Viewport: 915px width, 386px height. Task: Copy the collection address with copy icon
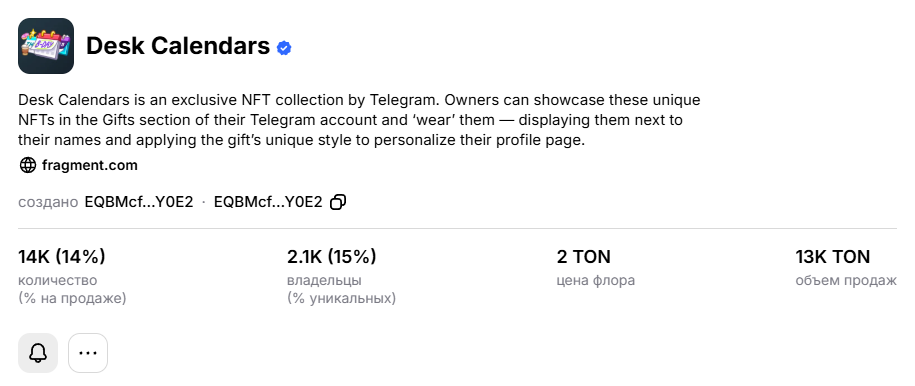pyautogui.click(x=338, y=202)
